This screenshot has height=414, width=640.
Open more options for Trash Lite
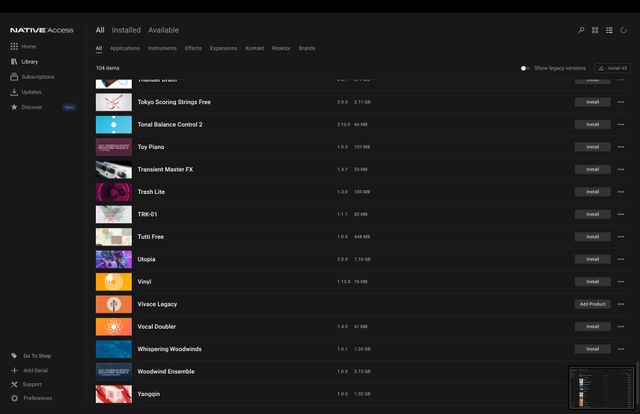point(621,192)
